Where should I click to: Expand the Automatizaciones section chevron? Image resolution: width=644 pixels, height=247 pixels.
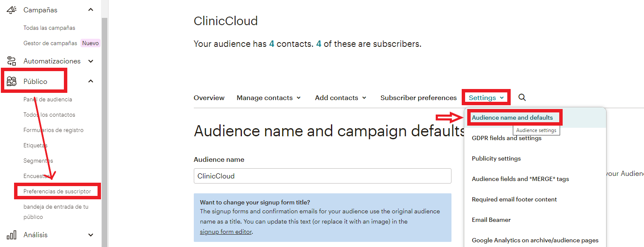[90, 61]
